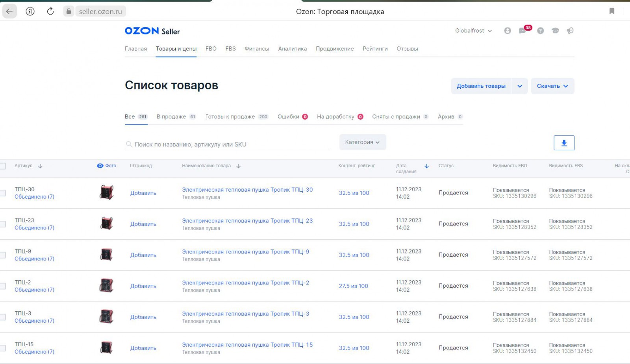Click the Добавить товары button
This screenshot has width=630, height=364.
481,86
